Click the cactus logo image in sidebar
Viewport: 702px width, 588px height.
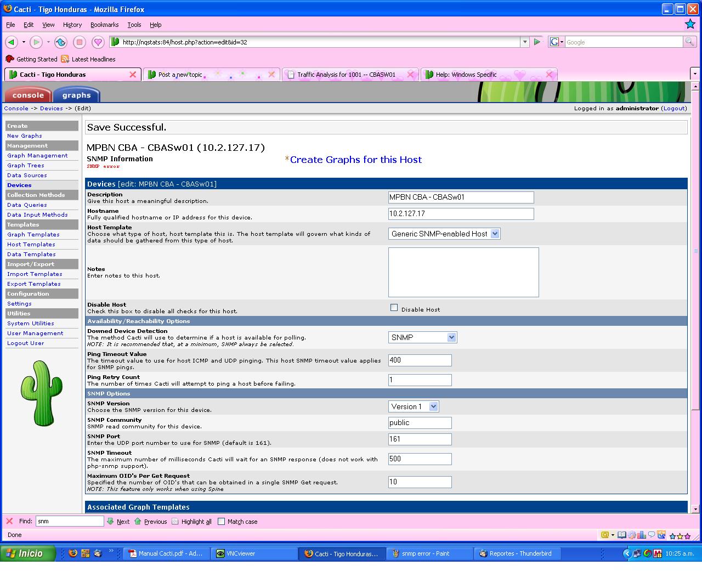tap(41, 393)
